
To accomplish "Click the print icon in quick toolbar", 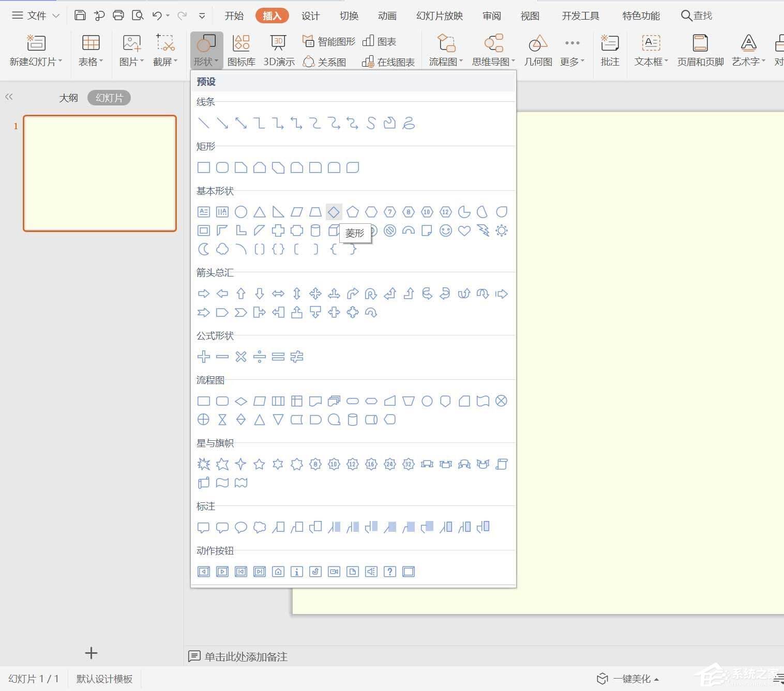I will pyautogui.click(x=118, y=16).
